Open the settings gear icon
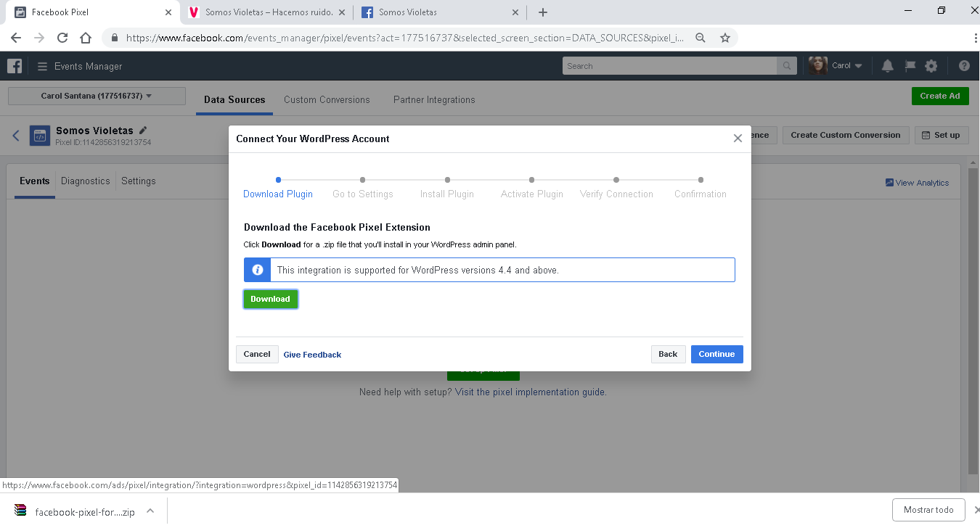 (931, 66)
